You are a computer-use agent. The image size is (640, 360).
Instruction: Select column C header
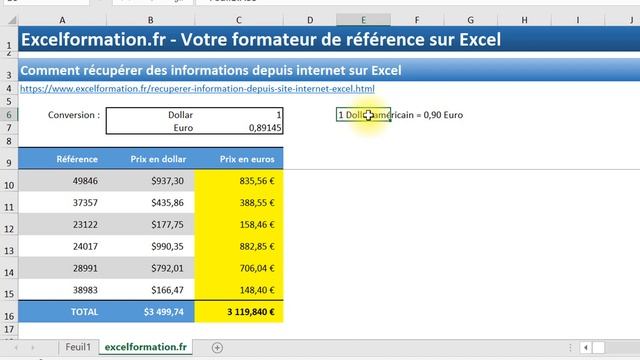coord(238,20)
